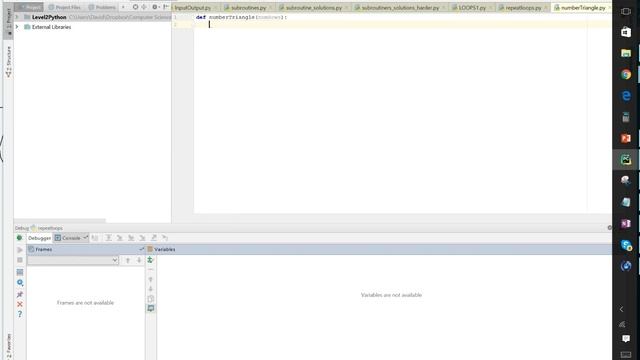Select the previous frame with the up arrow

click(x=127, y=260)
